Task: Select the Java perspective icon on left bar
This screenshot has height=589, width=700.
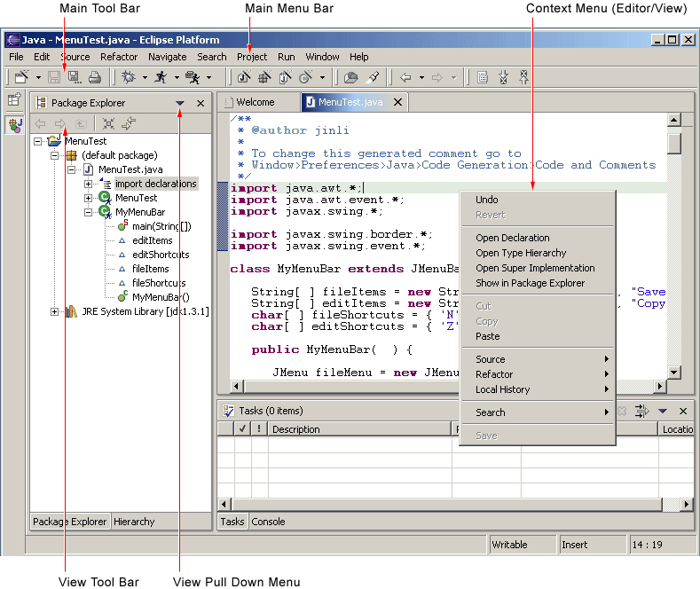Action: pos(14,125)
